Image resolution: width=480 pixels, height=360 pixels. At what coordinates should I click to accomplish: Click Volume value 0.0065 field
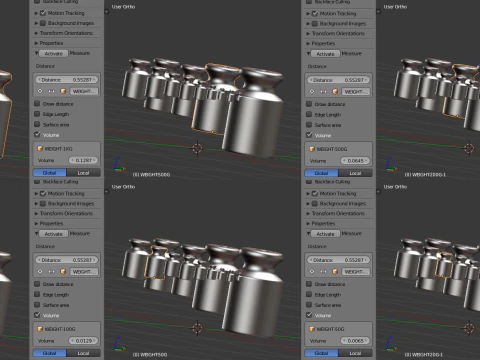click(355, 341)
